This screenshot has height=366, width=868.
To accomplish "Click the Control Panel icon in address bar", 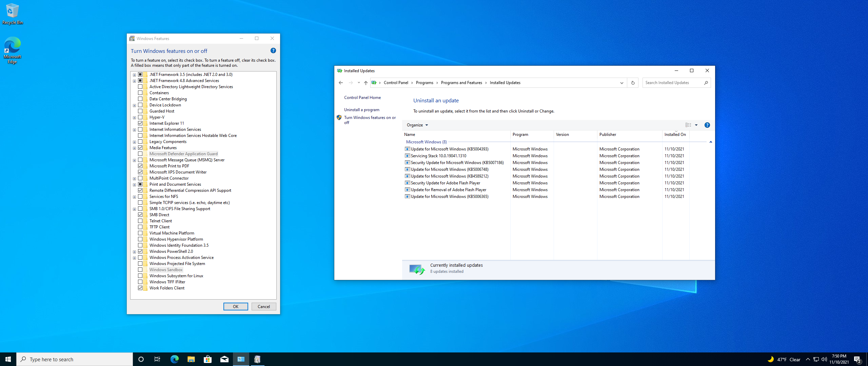I will tap(374, 83).
